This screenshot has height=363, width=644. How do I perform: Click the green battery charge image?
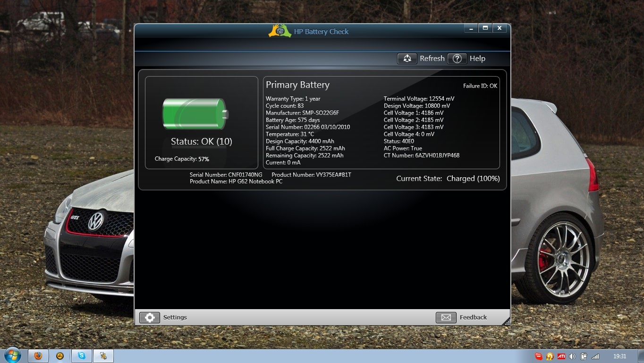pos(195,114)
